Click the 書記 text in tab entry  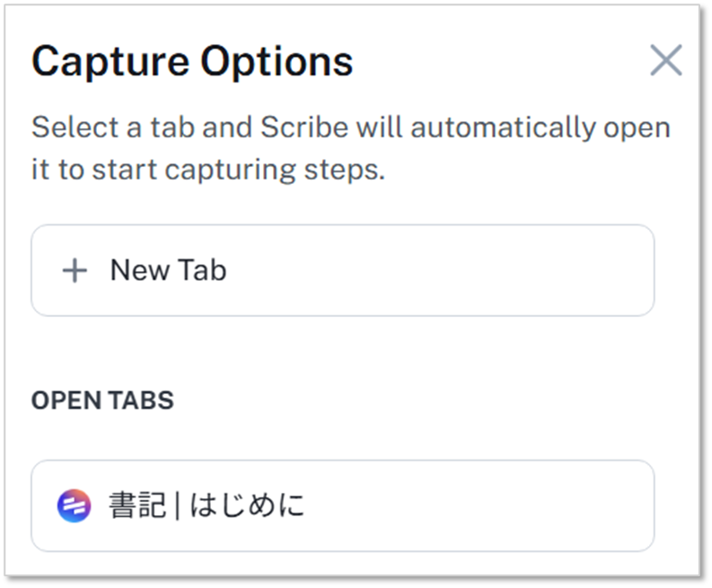point(136,506)
